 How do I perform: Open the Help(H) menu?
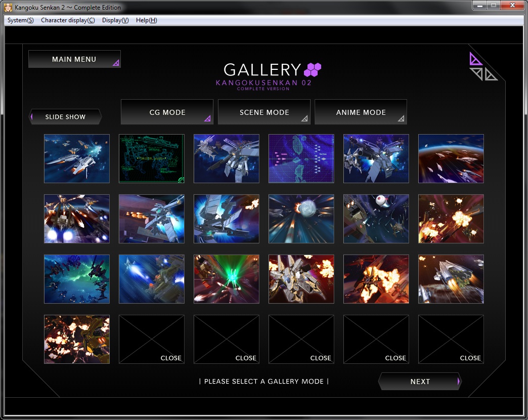pyautogui.click(x=146, y=20)
